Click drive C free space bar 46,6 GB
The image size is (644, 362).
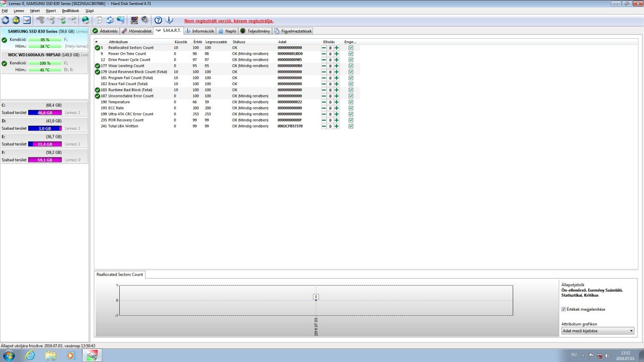tap(45, 113)
